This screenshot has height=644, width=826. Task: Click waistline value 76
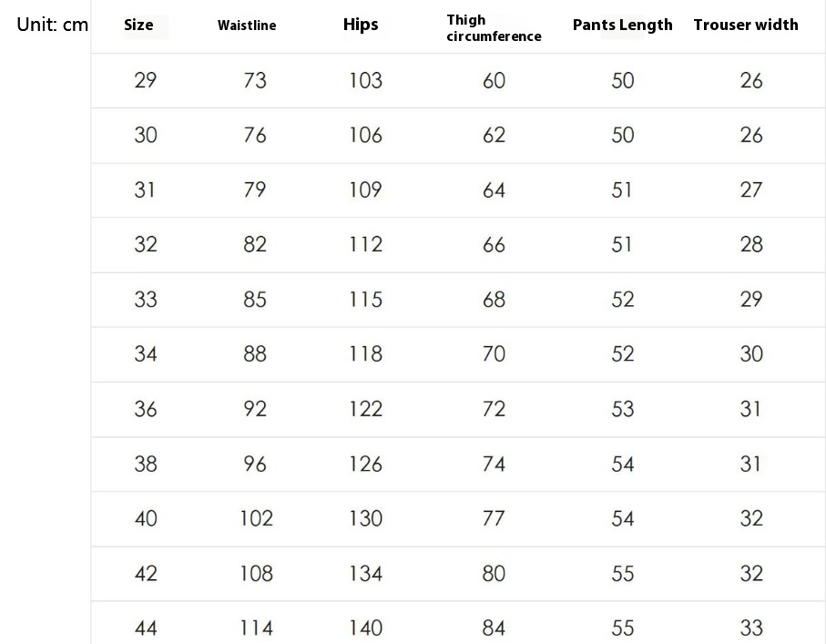[x=255, y=135]
